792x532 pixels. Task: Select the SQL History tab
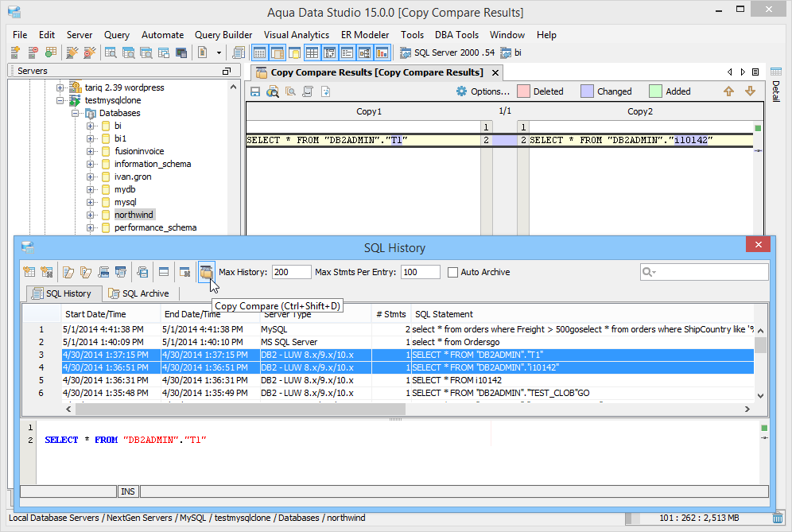[63, 293]
